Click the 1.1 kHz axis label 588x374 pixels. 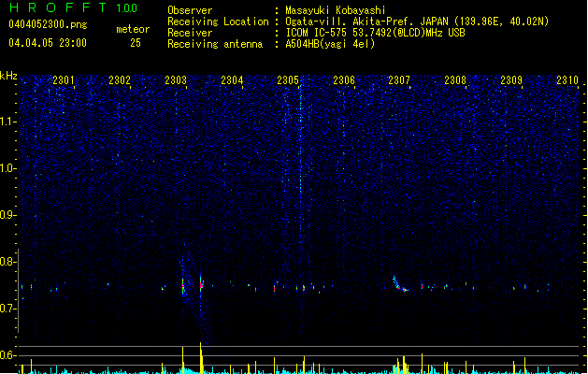point(8,122)
